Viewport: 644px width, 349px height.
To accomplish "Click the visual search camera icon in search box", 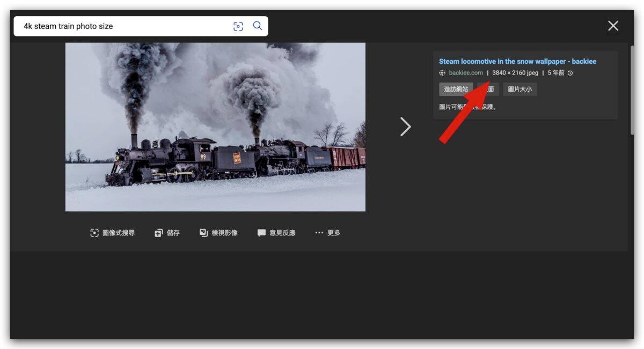I will tap(238, 26).
